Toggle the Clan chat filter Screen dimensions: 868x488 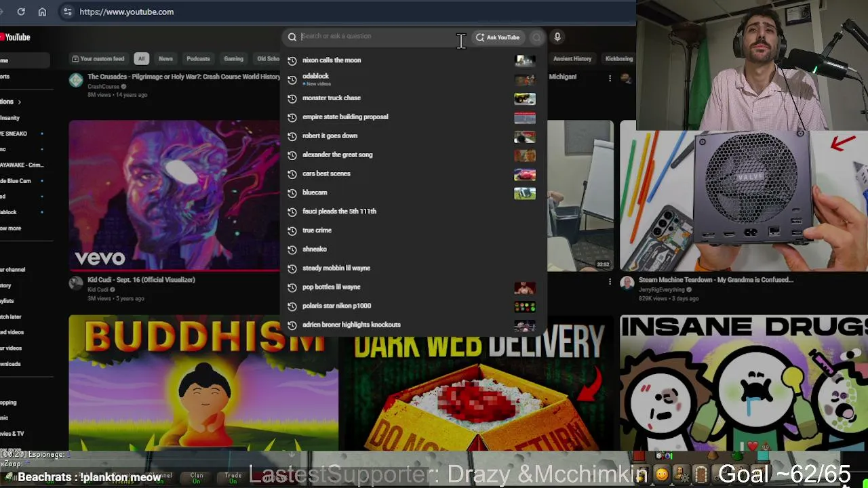pyautogui.click(x=197, y=478)
